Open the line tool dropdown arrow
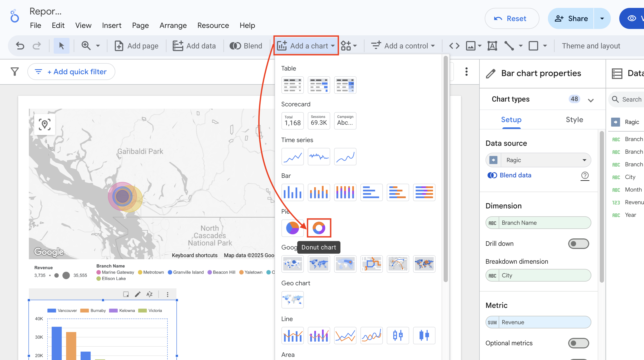This screenshot has width=644, height=360. click(x=521, y=46)
